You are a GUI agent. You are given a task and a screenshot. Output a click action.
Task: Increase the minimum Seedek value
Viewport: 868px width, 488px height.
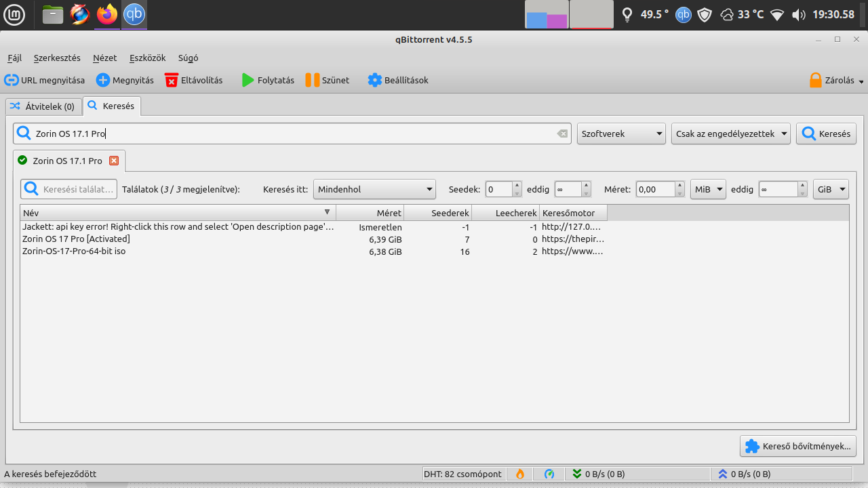[x=517, y=185]
